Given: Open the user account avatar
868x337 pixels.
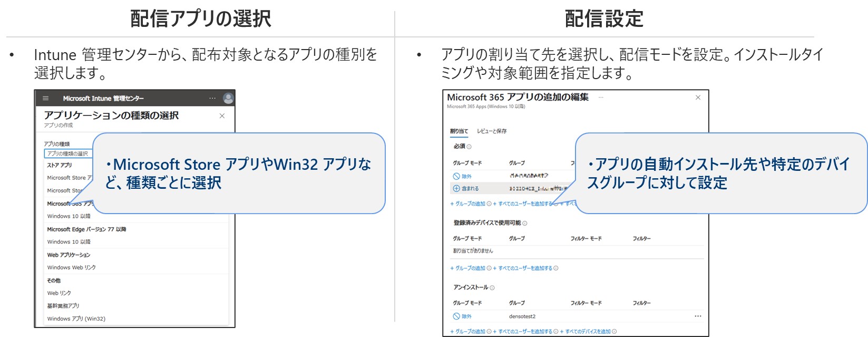Looking at the screenshot, I should (228, 98).
